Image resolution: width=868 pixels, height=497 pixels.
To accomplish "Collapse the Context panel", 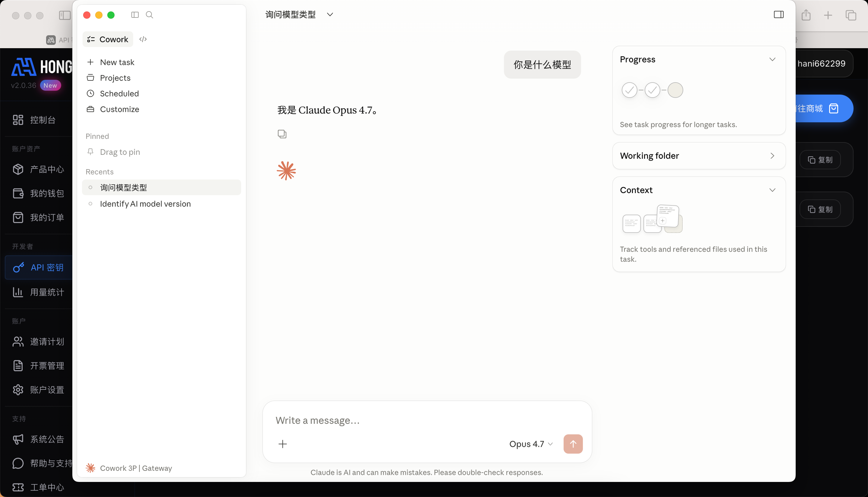I will pos(772,190).
